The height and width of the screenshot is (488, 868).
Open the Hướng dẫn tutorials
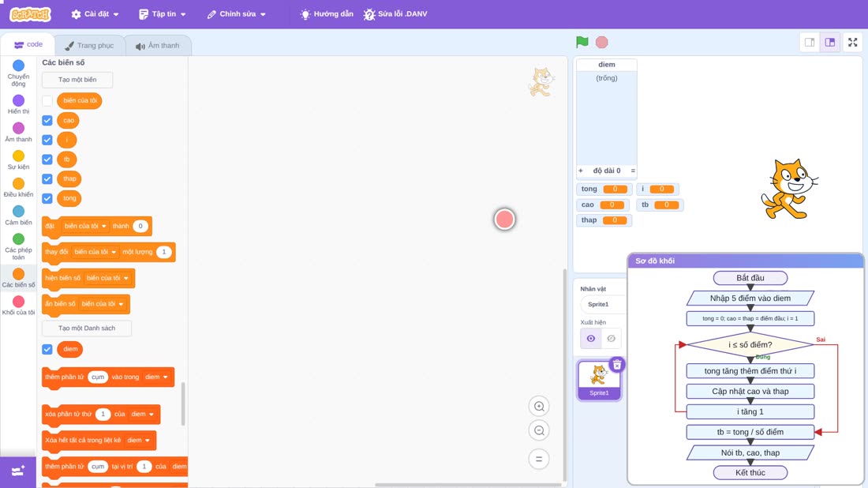(327, 14)
